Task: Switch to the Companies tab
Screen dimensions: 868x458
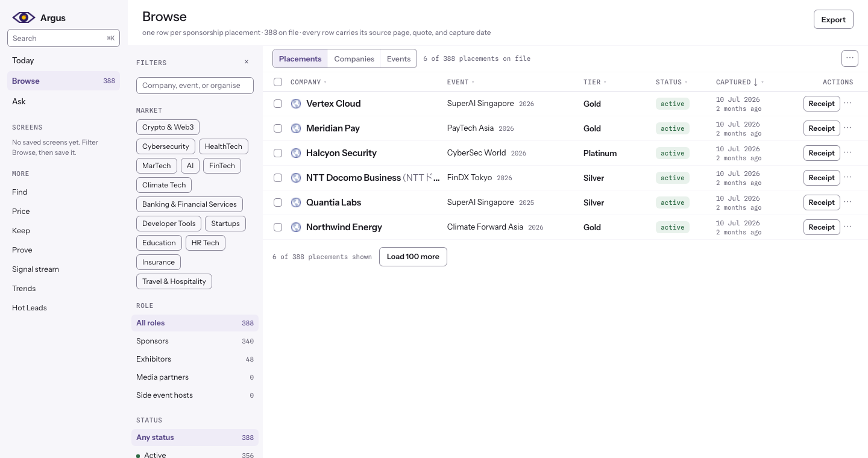Action: pos(354,58)
